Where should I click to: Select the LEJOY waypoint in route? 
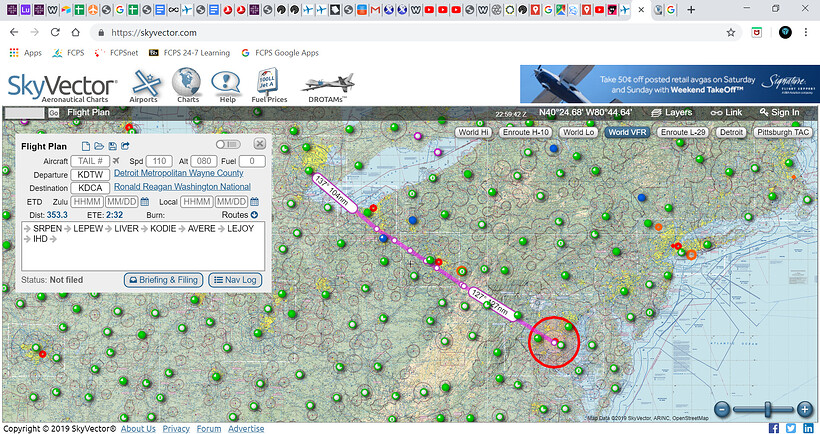pos(240,229)
